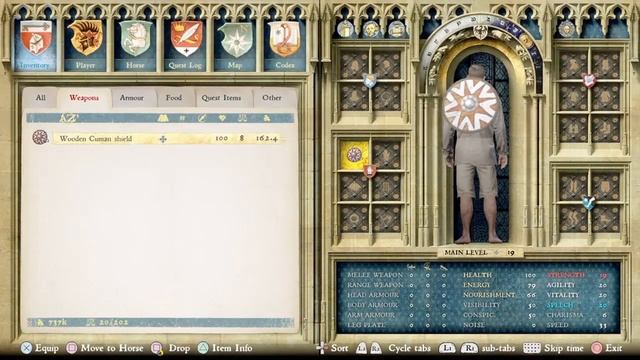Click the Equip cross-button prompt

tap(40, 348)
